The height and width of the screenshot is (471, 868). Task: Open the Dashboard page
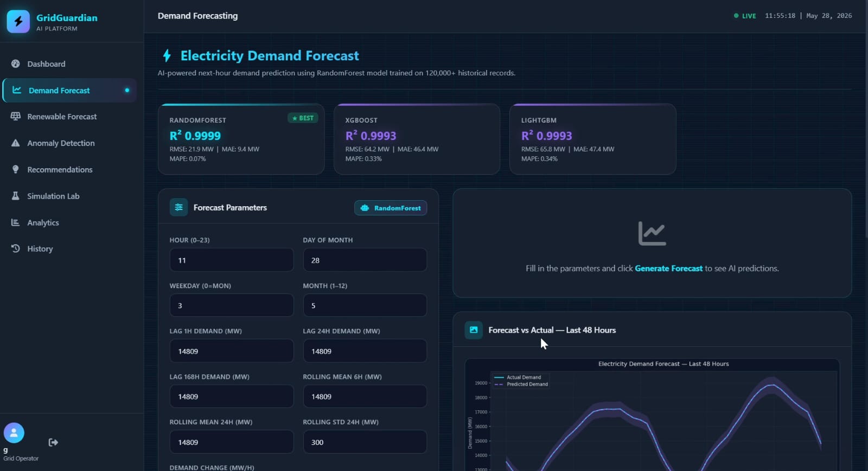[x=69, y=63]
